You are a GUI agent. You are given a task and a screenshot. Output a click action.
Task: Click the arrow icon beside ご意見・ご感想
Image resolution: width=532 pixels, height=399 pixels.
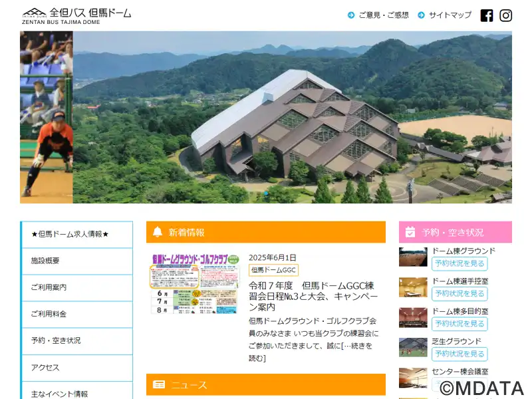[351, 15]
